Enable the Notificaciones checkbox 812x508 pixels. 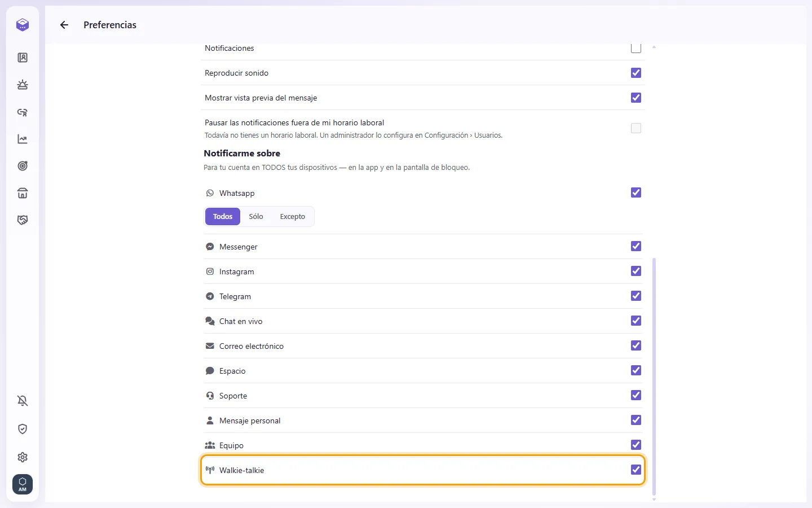click(x=636, y=48)
